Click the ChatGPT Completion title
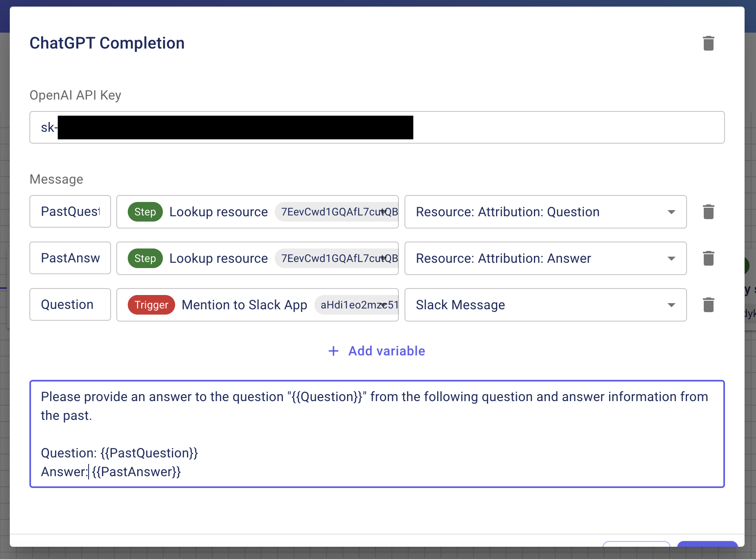Screen dimensions: 756x559 point(107,43)
